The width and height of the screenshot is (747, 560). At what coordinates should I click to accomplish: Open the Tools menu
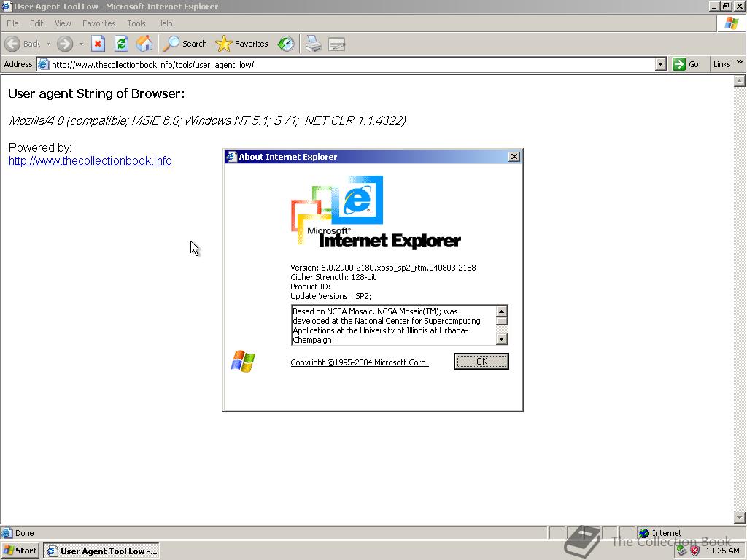coord(136,23)
